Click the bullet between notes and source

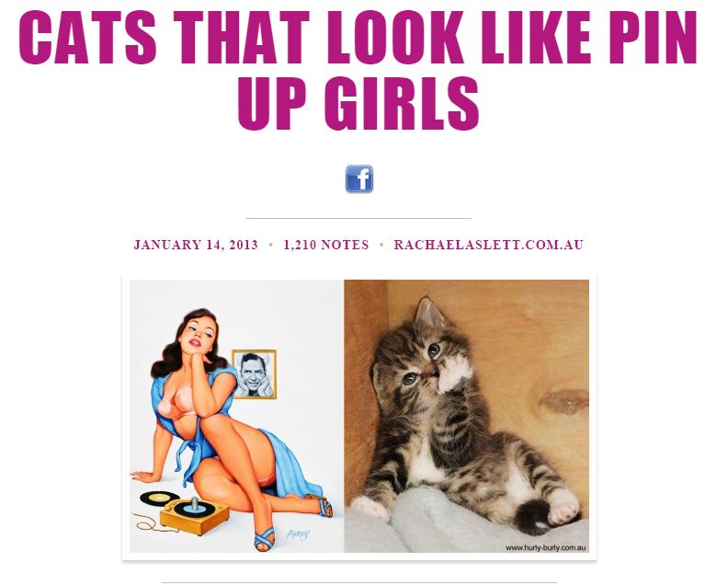click(x=381, y=245)
